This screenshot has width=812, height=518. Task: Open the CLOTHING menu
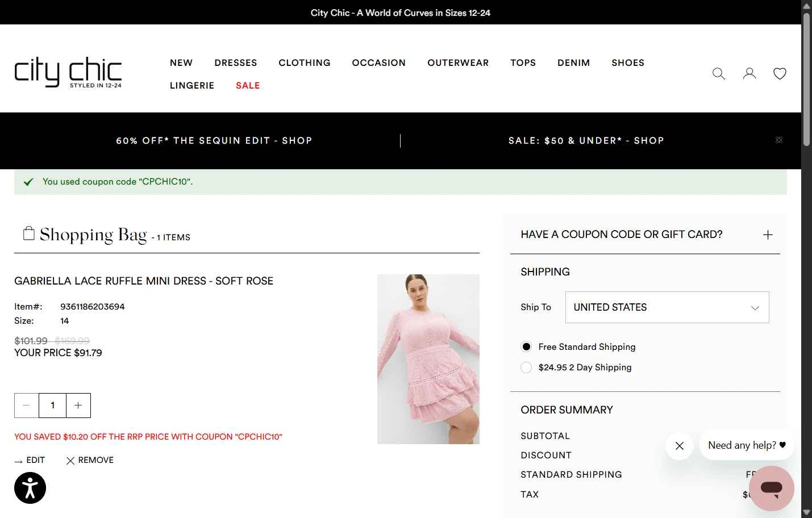(x=305, y=63)
